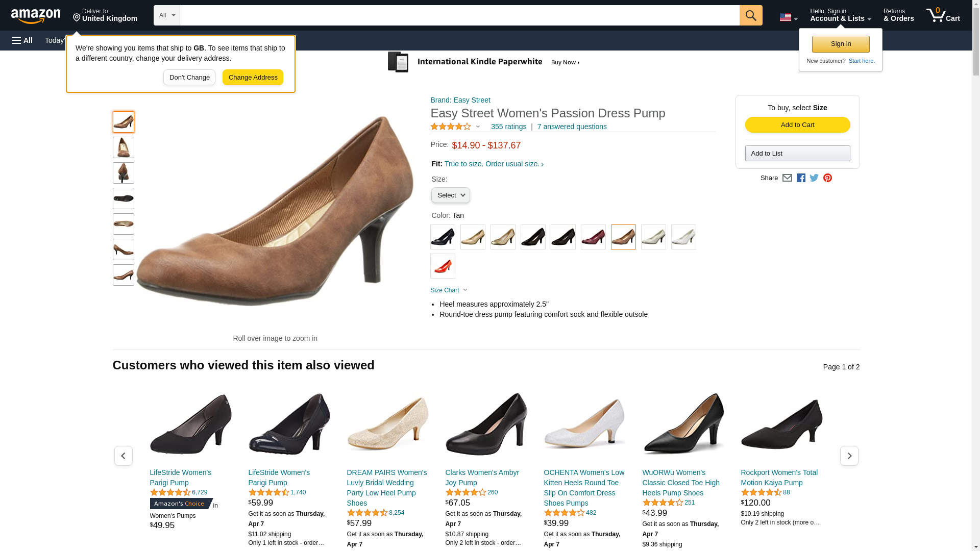The width and height of the screenshot is (980, 551).
Task: Share the product via Pinterest icon
Action: click(x=827, y=178)
